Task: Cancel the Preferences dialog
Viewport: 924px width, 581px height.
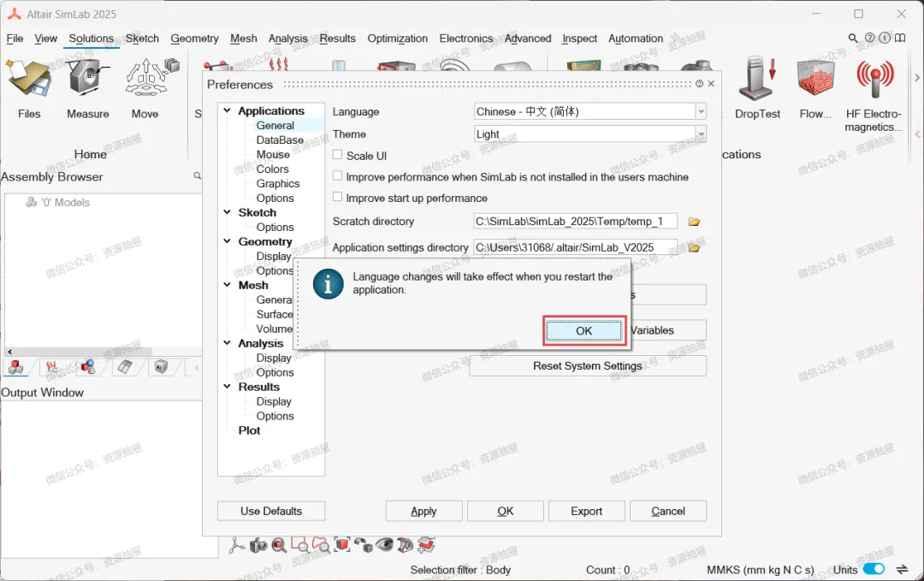Action: (x=667, y=511)
